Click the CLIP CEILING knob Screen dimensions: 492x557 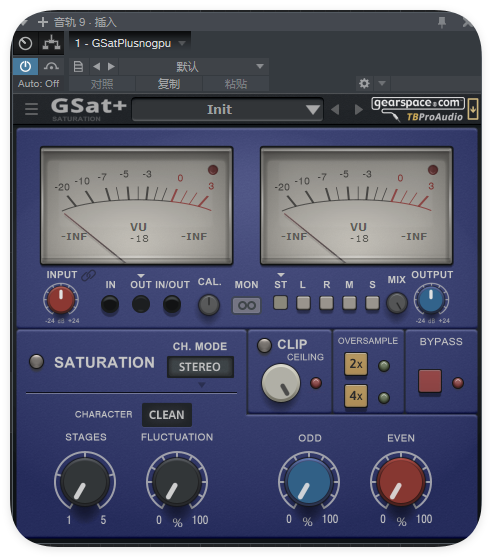tap(281, 383)
